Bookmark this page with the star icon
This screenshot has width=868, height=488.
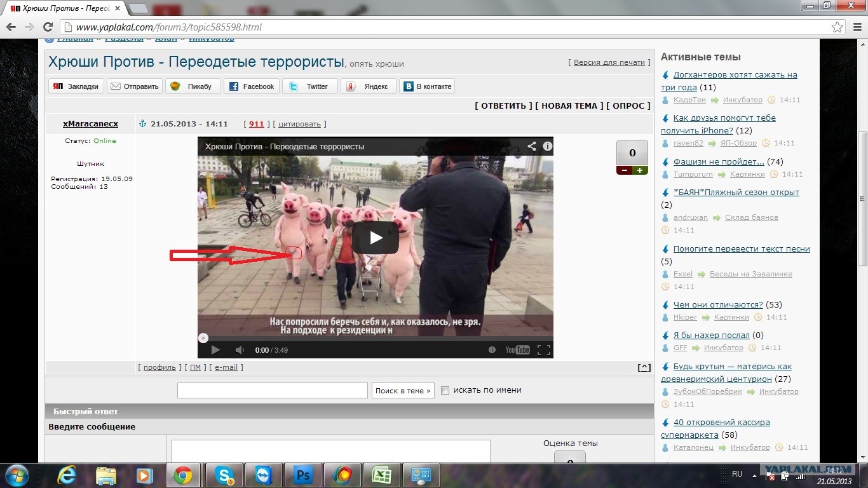point(837,27)
